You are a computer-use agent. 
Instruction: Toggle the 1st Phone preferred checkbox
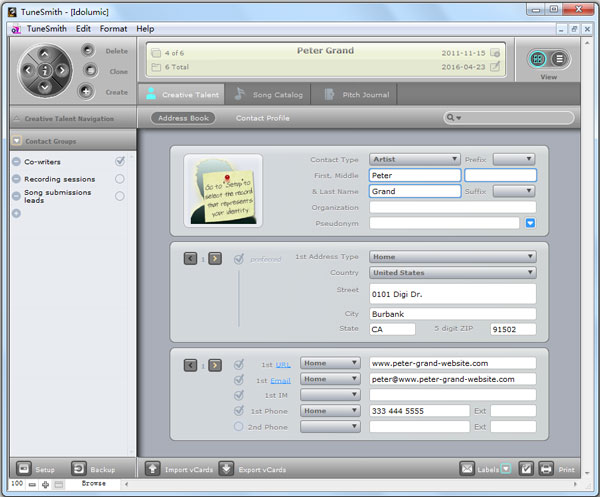238,411
